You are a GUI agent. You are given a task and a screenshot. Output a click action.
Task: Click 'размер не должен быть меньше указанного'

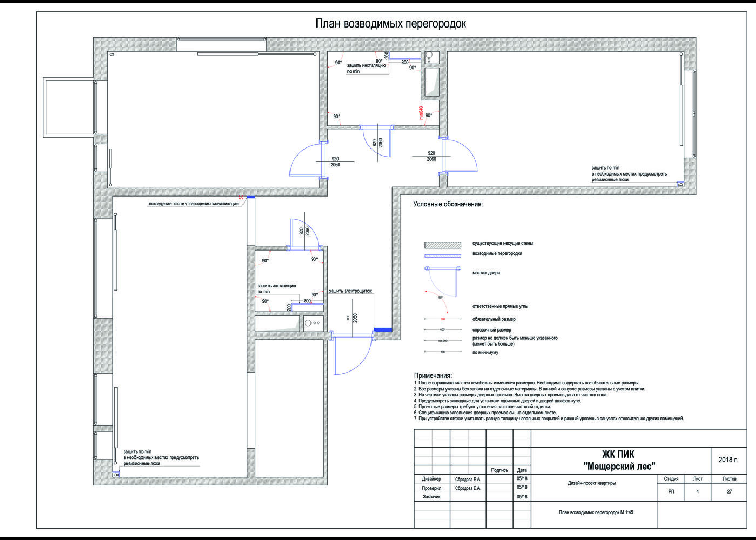[x=515, y=338]
